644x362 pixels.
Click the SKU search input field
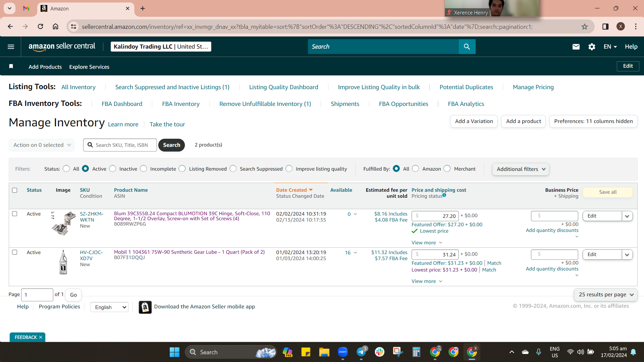pyautogui.click(x=120, y=145)
